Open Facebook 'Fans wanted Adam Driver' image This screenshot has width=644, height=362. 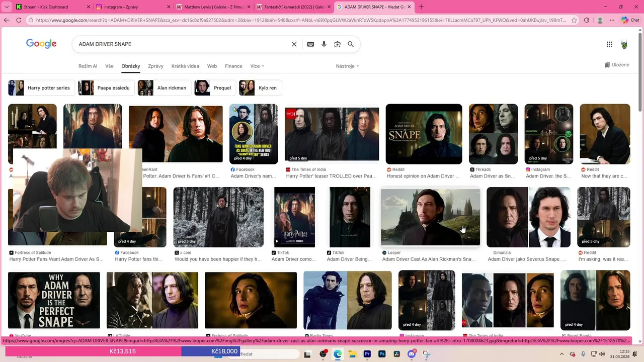tap(254, 134)
